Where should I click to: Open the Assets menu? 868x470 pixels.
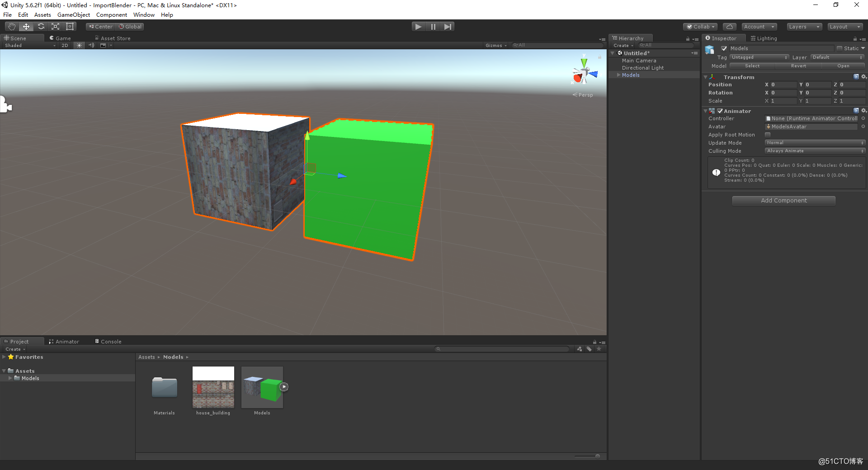(x=42, y=15)
